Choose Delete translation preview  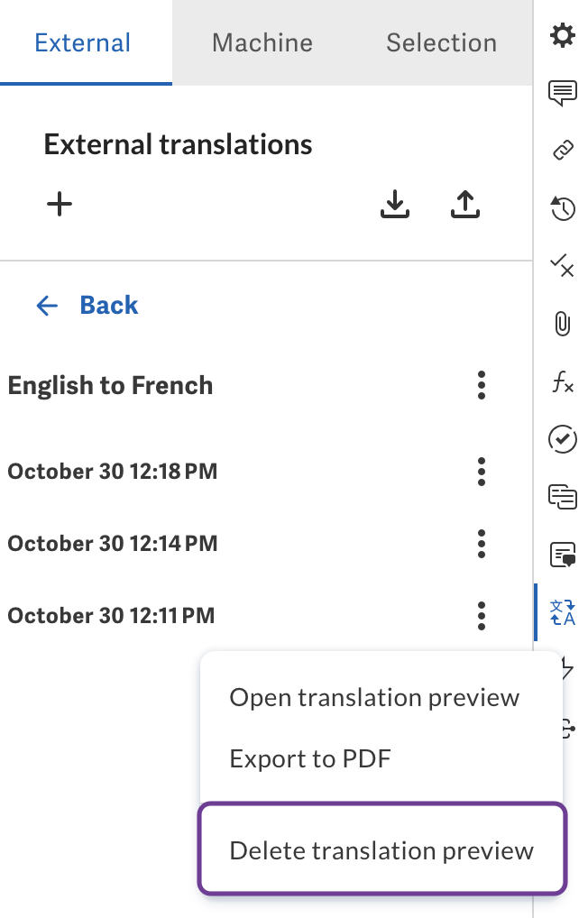click(x=381, y=850)
